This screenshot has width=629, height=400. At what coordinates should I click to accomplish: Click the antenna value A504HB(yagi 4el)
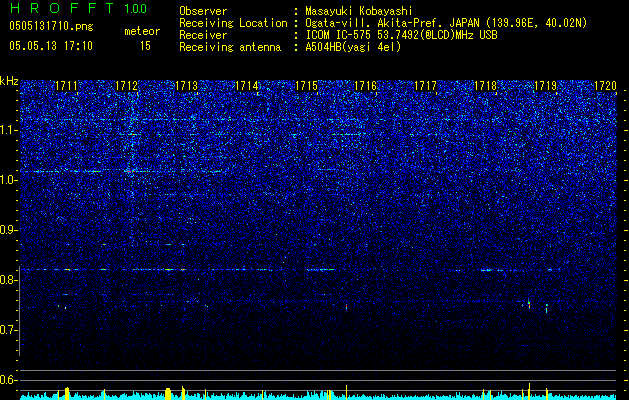(353, 47)
